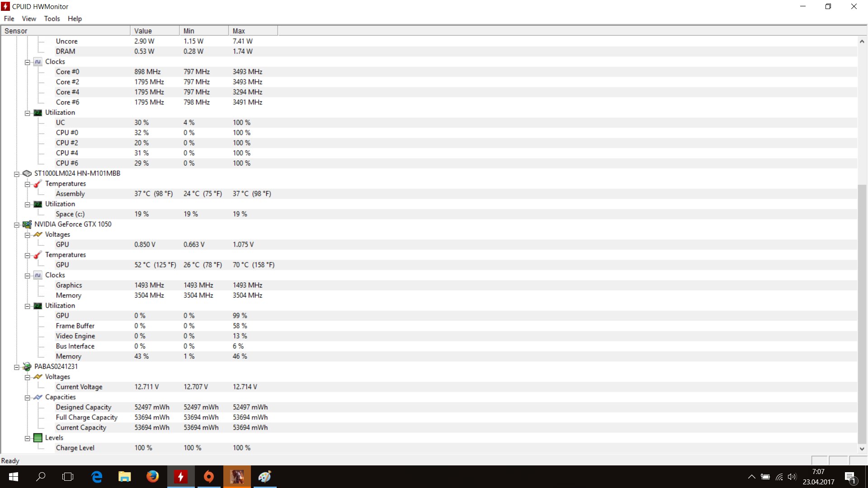
Task: Collapse the CPU Clocks node
Action: click(28, 62)
